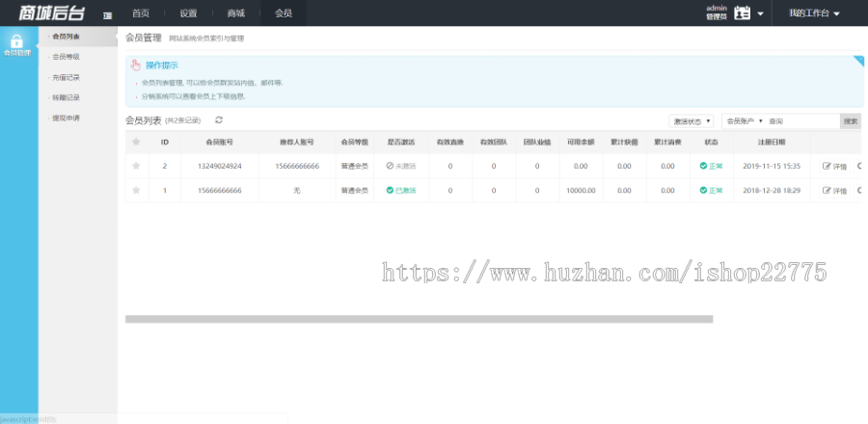The width and height of the screenshot is (868, 424).
Task: Click the 推荐人账号 column header
Action: [x=297, y=142]
